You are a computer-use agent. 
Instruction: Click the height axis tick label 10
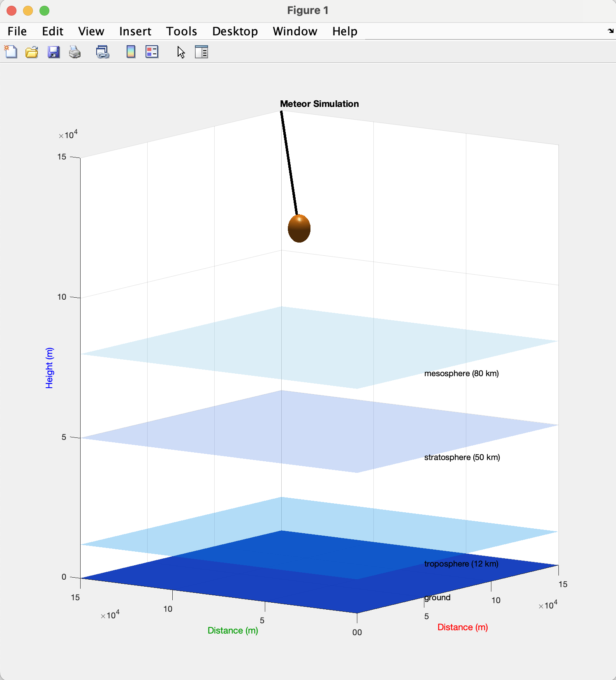click(x=62, y=297)
